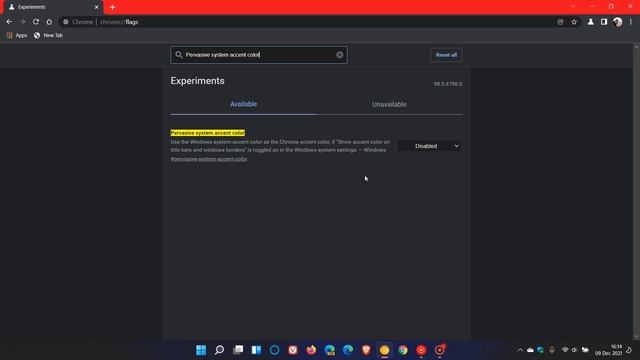Launch Edge Canary from the taskbar

pyautogui.click(x=329, y=350)
